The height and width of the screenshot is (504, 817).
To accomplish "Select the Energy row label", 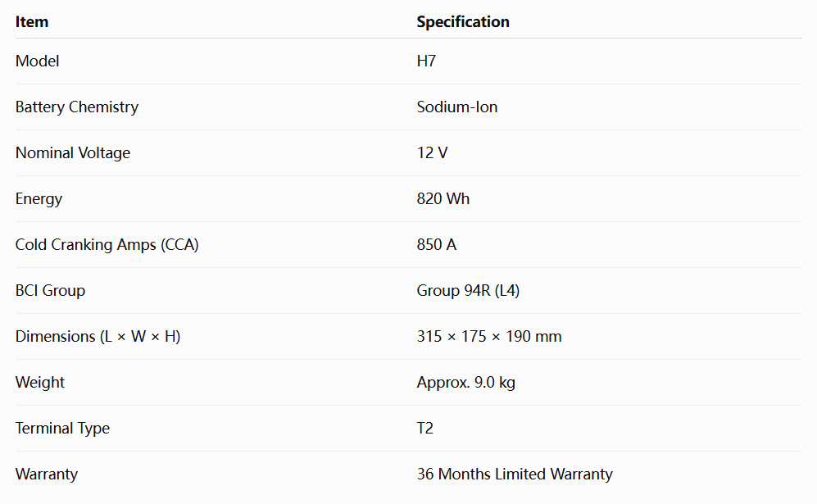I will [39, 198].
